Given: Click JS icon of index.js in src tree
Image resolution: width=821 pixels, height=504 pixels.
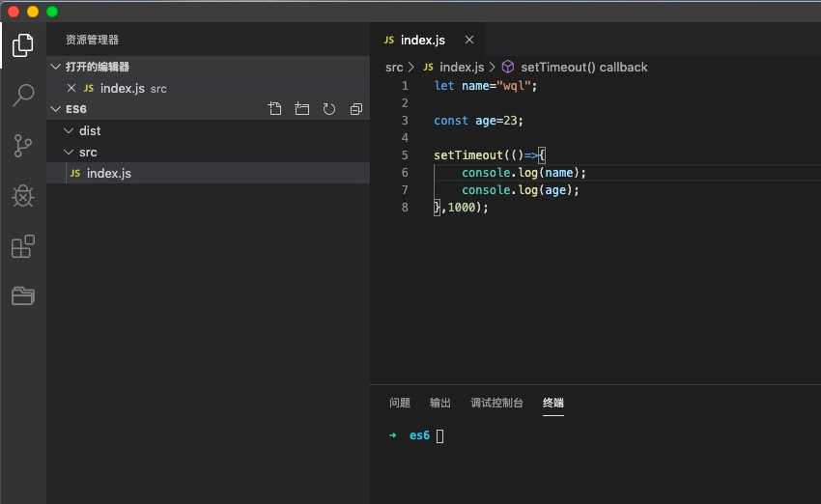Looking at the screenshot, I should coord(75,173).
